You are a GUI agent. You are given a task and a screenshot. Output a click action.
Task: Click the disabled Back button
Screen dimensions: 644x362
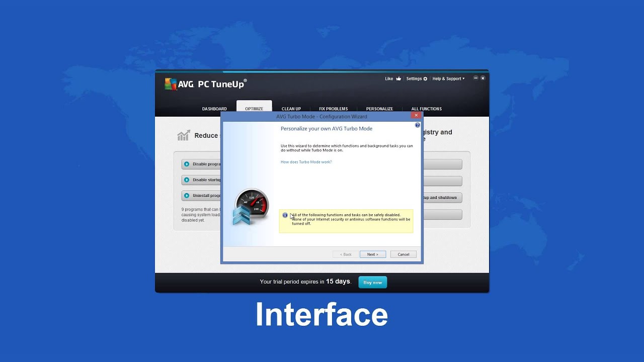pos(346,254)
